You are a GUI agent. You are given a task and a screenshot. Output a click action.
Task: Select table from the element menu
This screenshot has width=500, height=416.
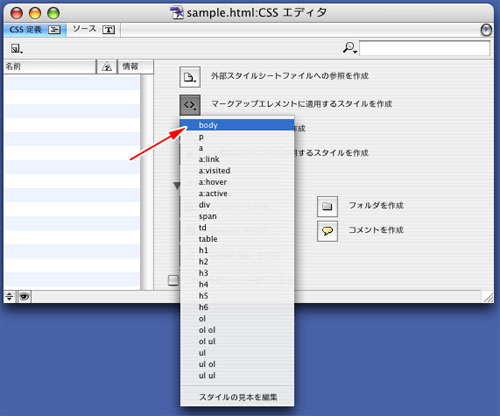click(237, 239)
